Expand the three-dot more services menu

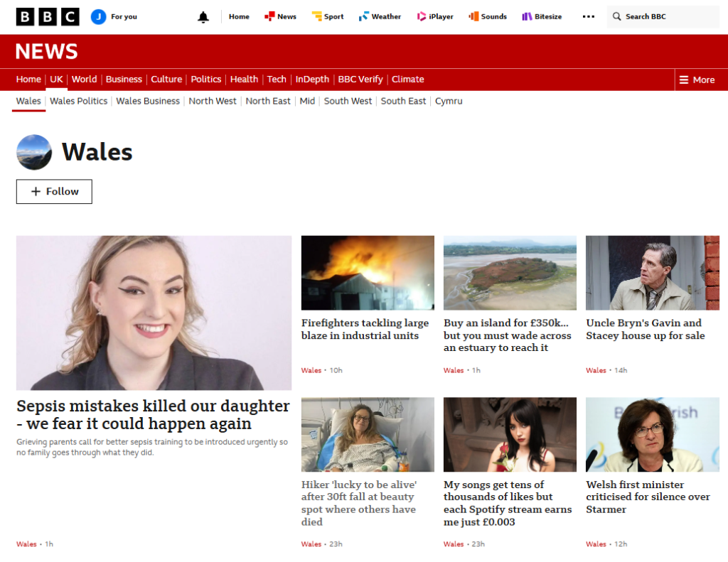click(x=588, y=16)
